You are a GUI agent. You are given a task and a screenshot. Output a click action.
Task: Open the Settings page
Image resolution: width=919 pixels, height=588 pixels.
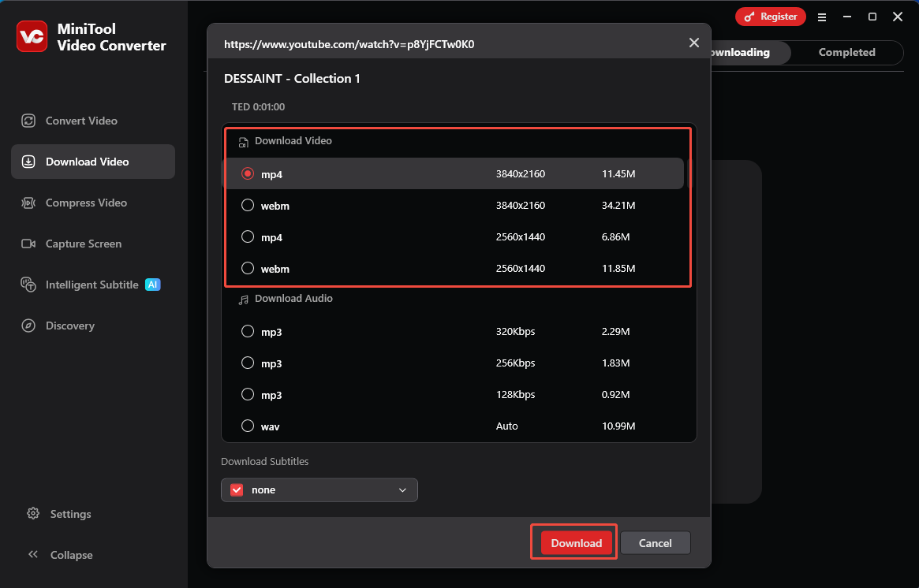(71, 514)
